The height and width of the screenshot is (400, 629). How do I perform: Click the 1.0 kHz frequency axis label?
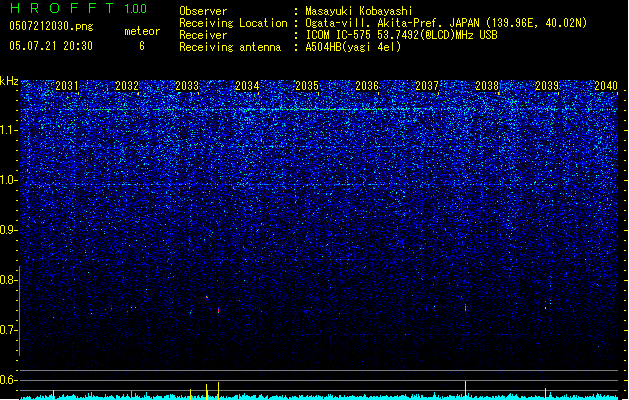pyautogui.click(x=9, y=180)
